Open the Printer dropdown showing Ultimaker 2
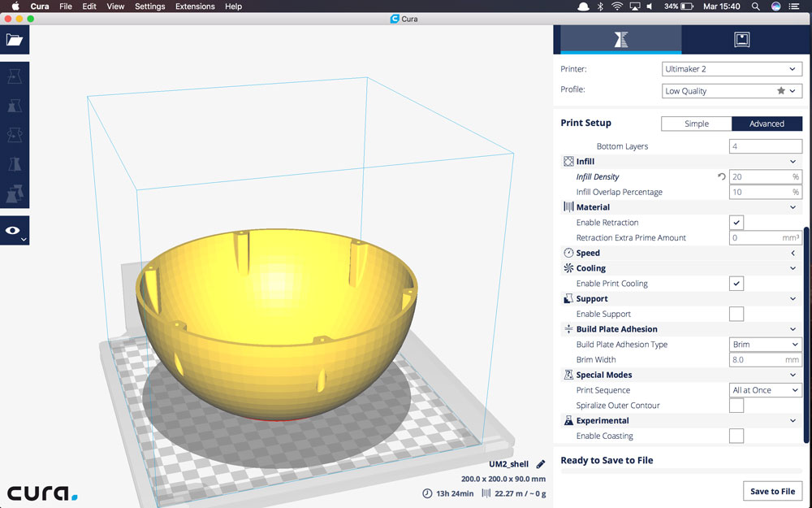 [x=732, y=69]
